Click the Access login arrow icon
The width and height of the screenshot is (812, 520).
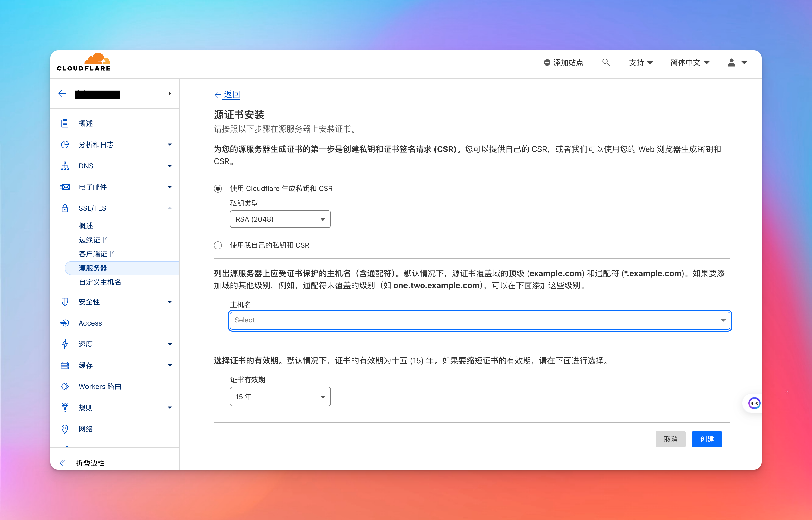pyautogui.click(x=65, y=323)
